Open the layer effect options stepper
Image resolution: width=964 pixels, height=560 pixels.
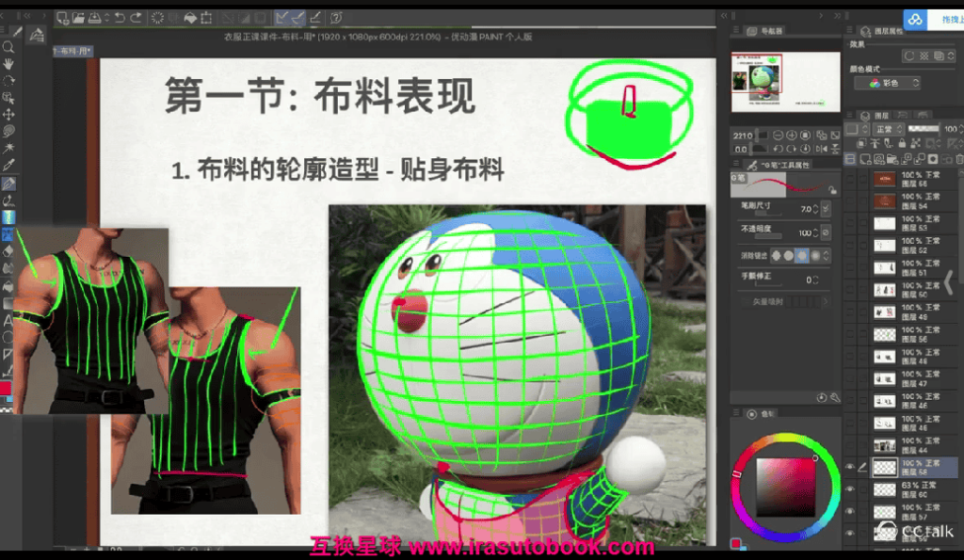951,56
